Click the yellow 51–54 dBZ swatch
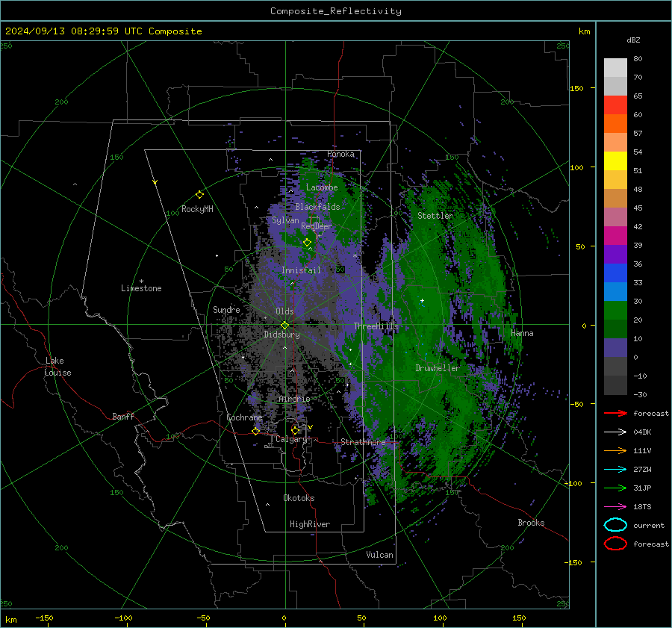 click(615, 161)
